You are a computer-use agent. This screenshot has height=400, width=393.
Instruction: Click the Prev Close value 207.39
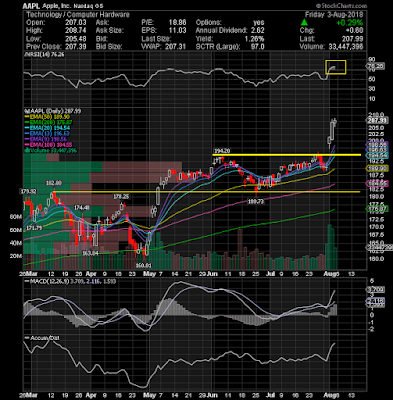point(77,47)
